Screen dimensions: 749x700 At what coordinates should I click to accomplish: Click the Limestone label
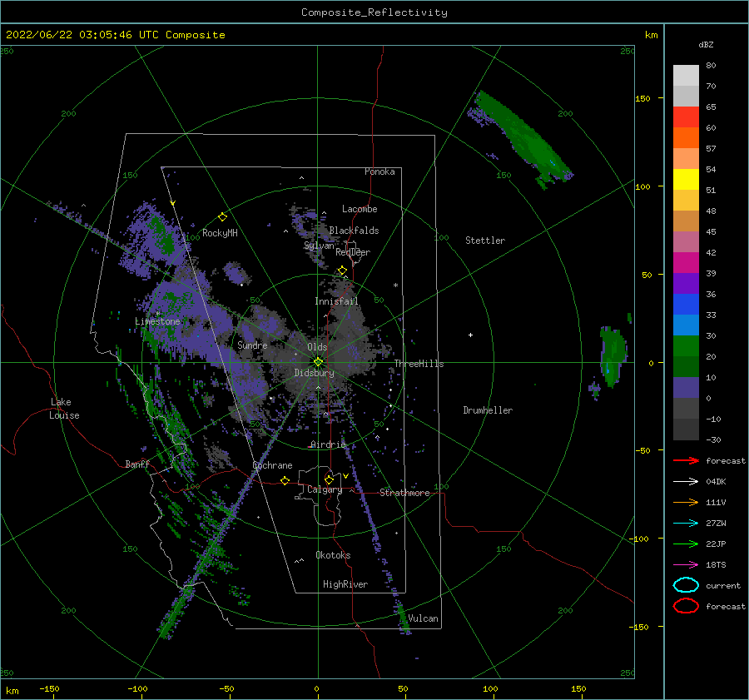(x=157, y=321)
